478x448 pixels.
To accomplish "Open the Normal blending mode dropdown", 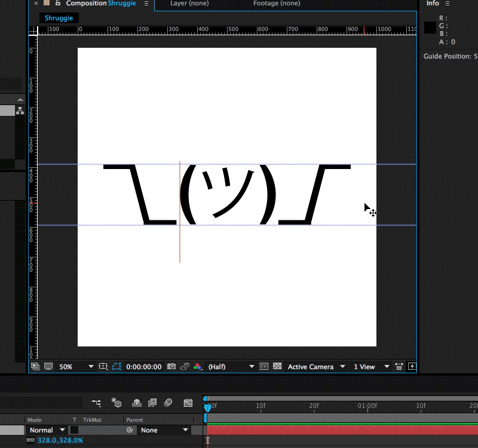I will coord(47,430).
